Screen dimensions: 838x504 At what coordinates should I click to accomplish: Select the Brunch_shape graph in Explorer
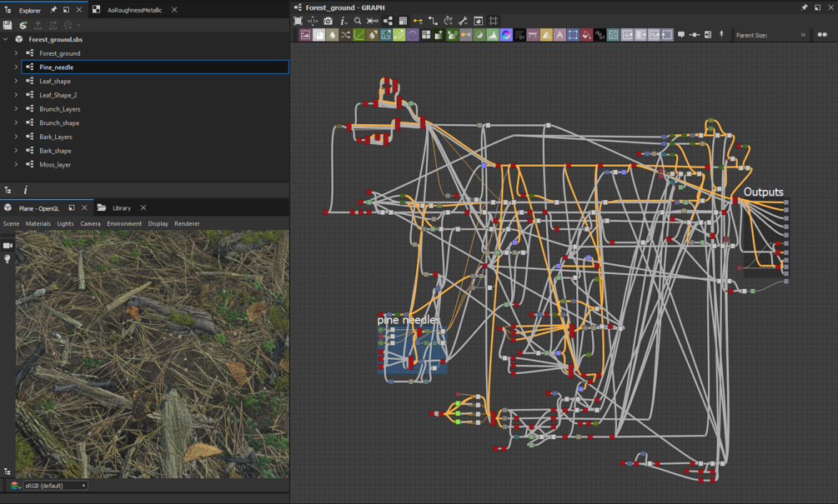(59, 122)
